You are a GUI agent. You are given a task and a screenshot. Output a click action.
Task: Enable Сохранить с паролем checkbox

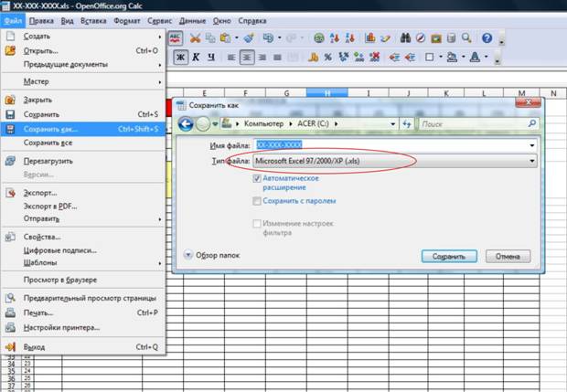[x=257, y=201]
